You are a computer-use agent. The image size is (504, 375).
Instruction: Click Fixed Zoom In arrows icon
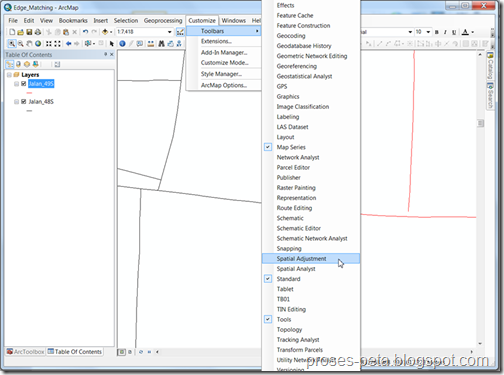tap(49, 44)
